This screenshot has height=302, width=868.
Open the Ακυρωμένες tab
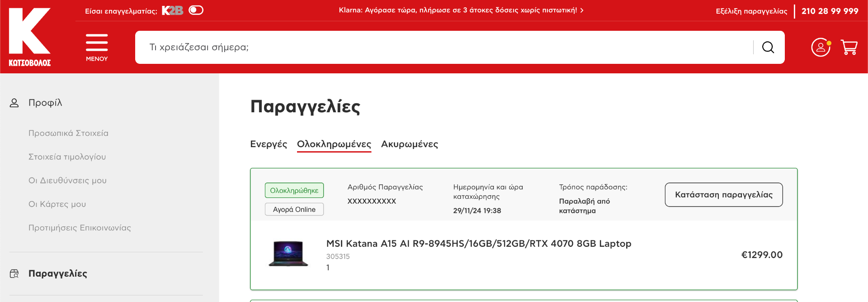pos(410,144)
